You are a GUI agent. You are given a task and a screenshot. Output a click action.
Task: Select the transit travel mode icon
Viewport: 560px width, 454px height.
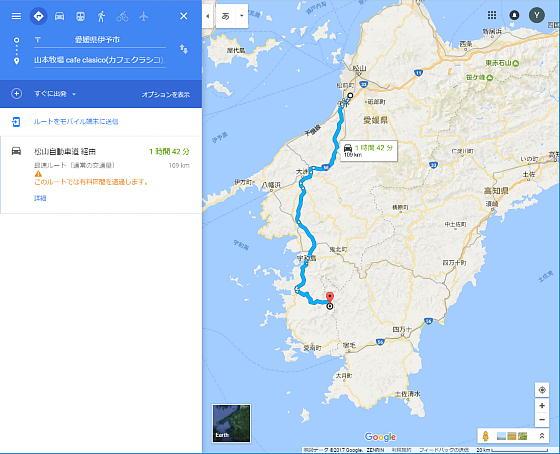[x=80, y=16]
